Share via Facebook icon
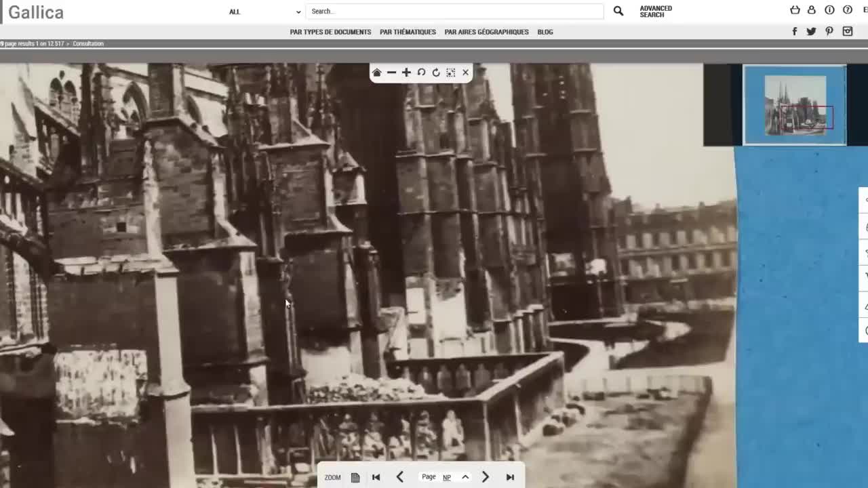 click(795, 31)
